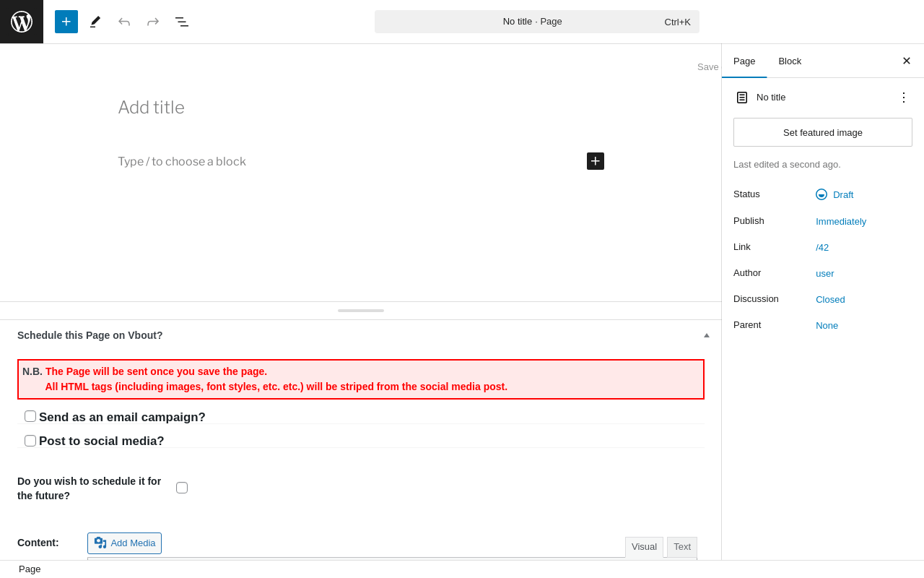924x578 pixels.
Task: Open the Document Overview list icon
Action: 182,22
